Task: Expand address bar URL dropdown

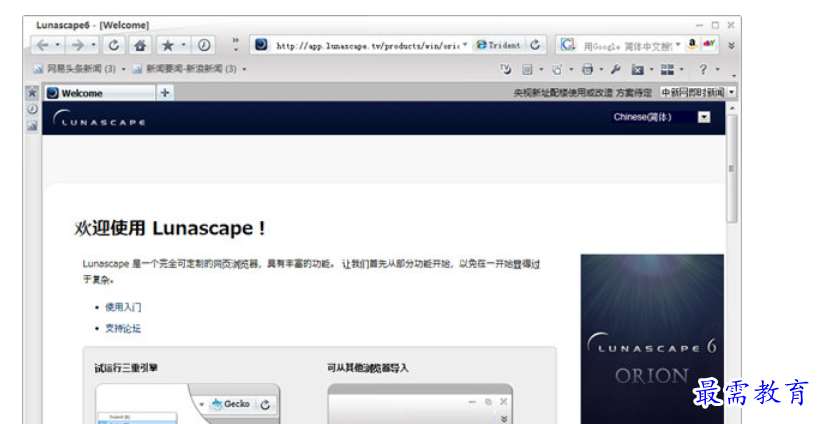Action: [465, 45]
